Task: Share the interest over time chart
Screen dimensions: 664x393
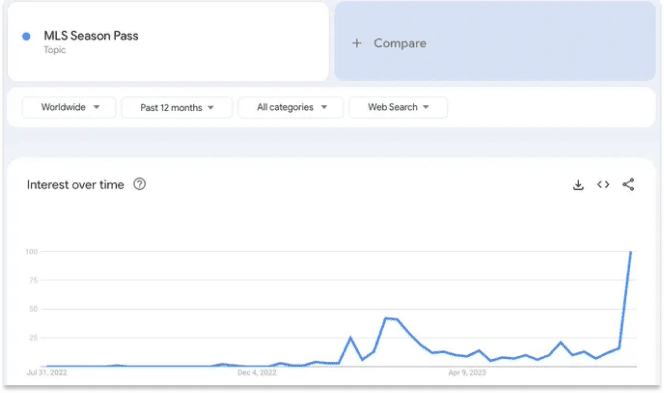Action: coord(628,184)
